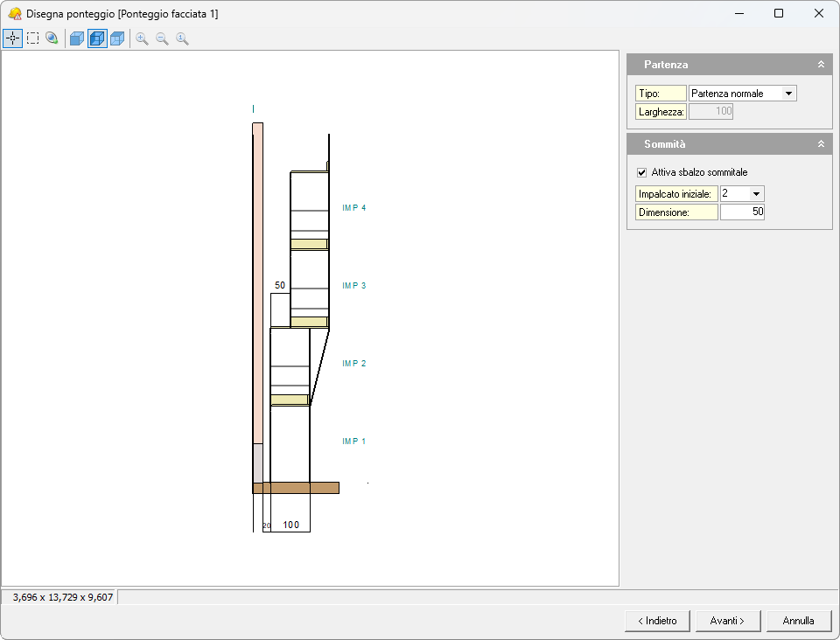Screen dimensions: 840x640
Task: Click the IMP 3 label in drawing
Action: [354, 286]
